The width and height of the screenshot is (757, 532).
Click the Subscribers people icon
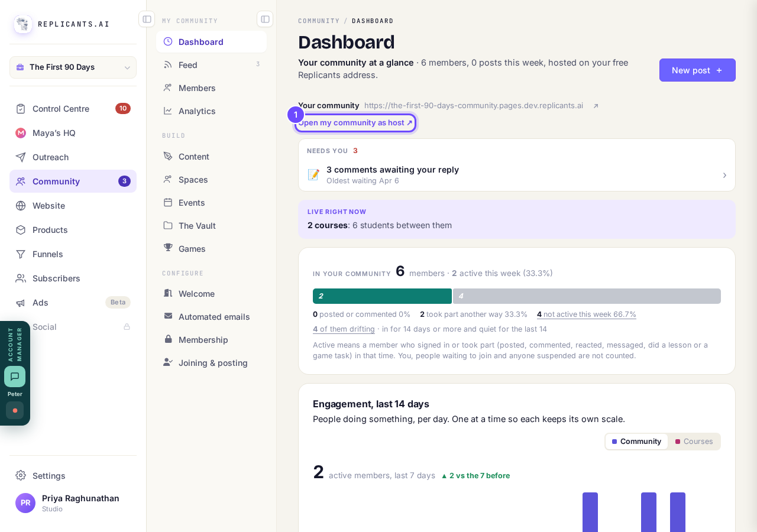pyautogui.click(x=21, y=278)
